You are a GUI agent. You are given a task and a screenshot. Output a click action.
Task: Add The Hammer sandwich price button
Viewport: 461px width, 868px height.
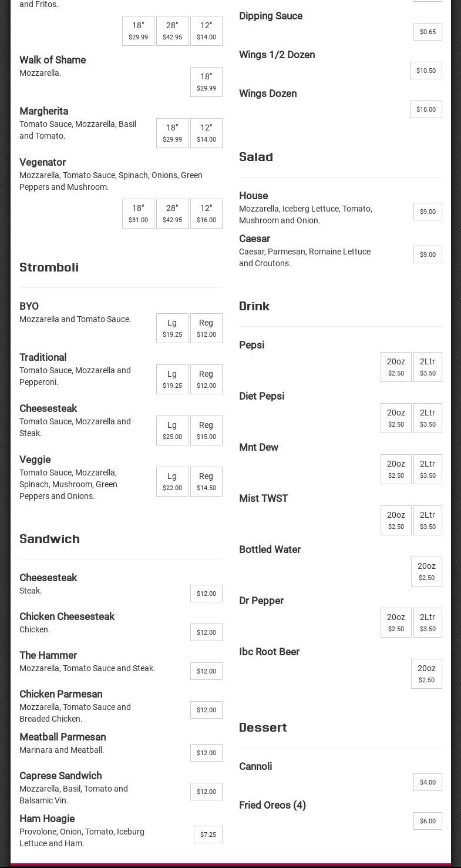(x=206, y=671)
